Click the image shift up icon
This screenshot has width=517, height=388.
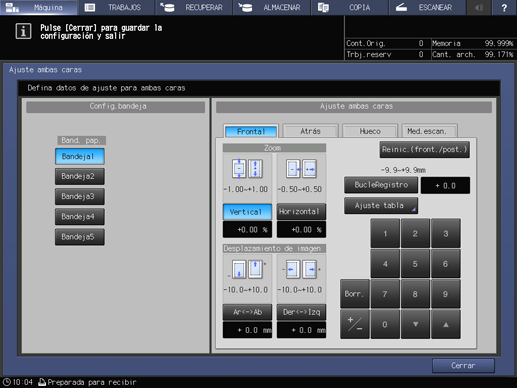(255, 269)
